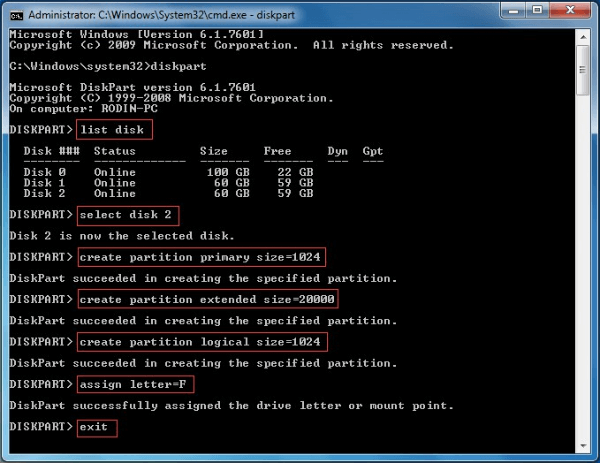Click the 'exit' command text
601x463 pixels.
[94, 427]
